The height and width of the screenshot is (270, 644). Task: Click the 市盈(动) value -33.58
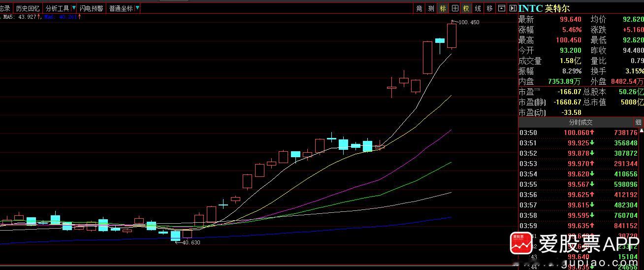571,112
